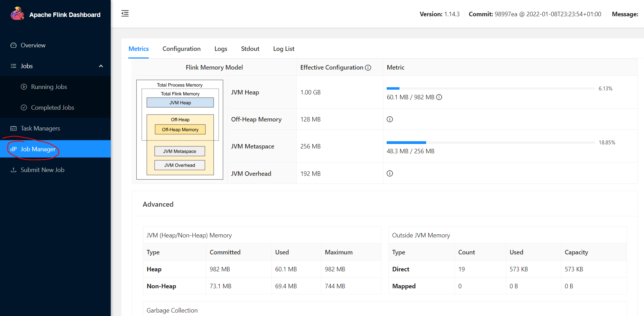644x316 pixels.
Task: Click the Running Jobs play icon
Action: click(24, 87)
